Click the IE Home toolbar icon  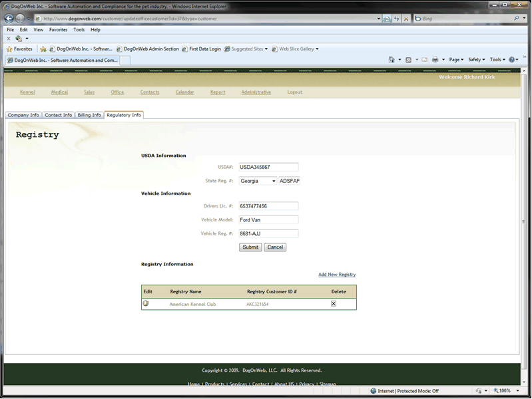coord(392,60)
